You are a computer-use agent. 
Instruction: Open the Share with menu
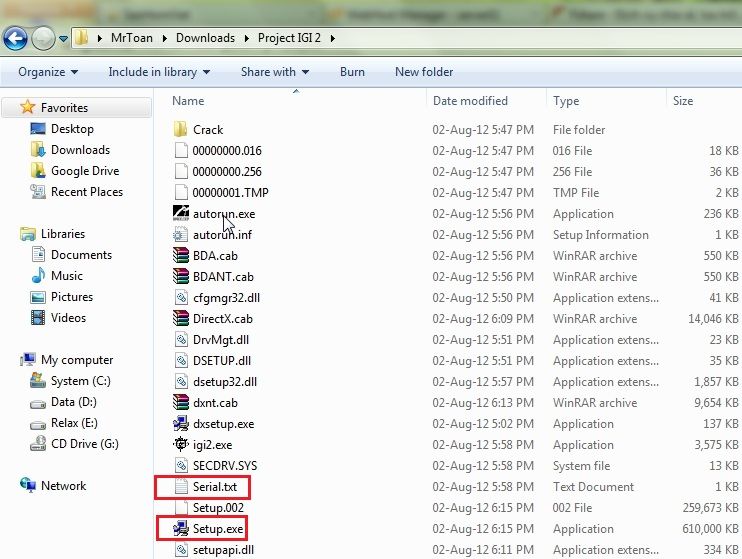coord(275,72)
